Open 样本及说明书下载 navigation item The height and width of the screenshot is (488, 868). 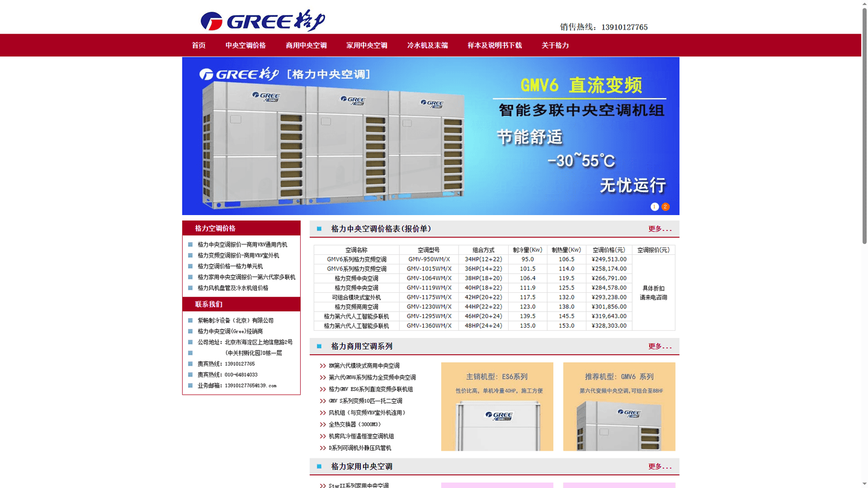(x=495, y=45)
